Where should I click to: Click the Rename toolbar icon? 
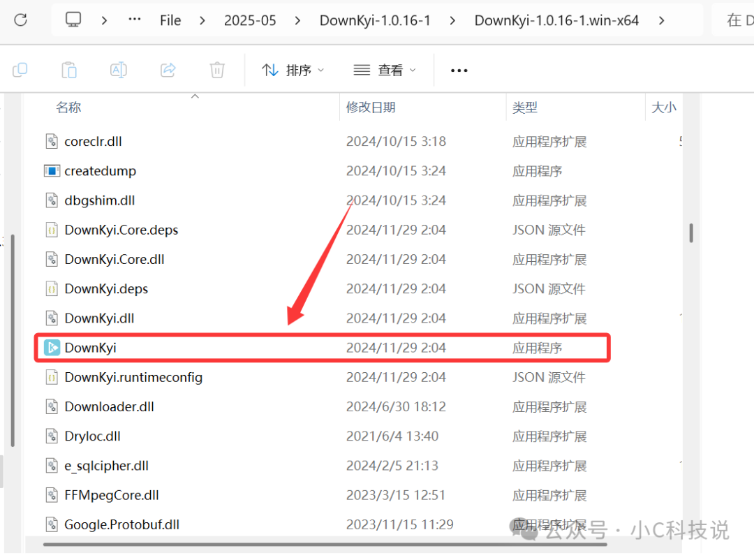coord(118,71)
